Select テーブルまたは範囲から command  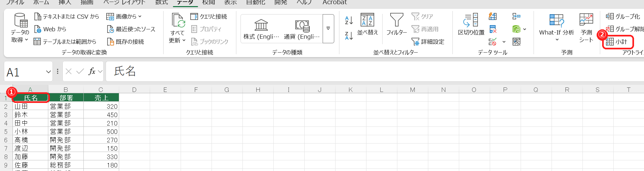point(65,42)
